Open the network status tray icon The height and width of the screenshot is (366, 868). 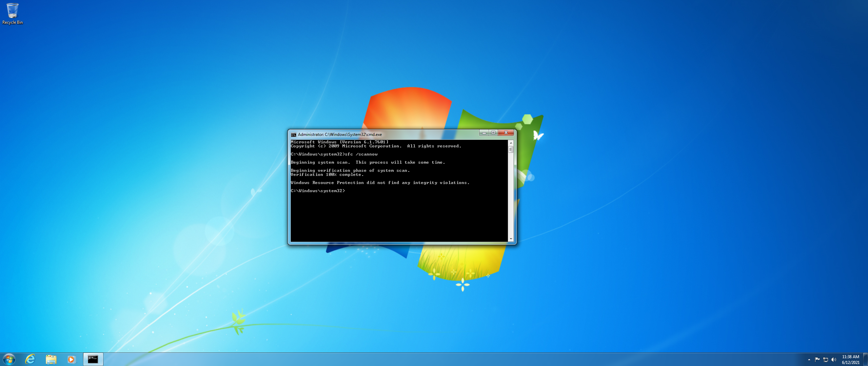click(x=826, y=360)
